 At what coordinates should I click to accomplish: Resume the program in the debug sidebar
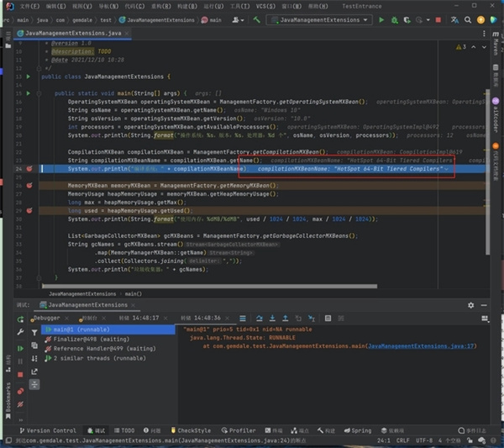pyautogui.click(x=20, y=349)
